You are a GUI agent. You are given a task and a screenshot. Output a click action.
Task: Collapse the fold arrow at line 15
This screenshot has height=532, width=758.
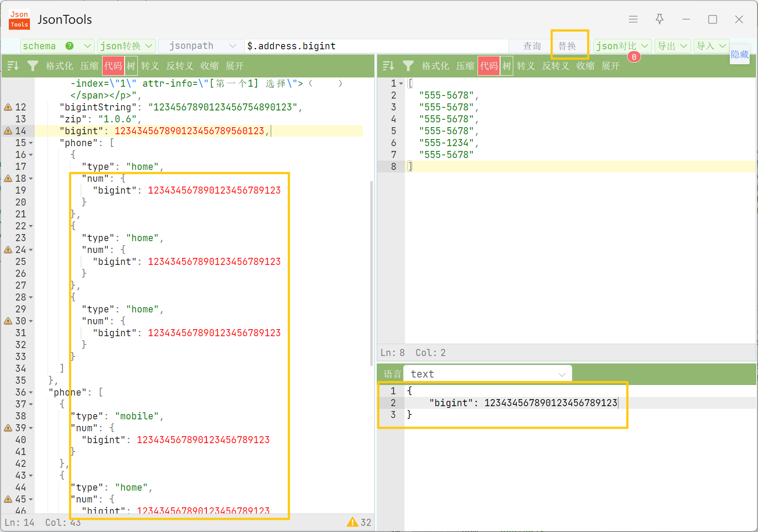tap(31, 143)
